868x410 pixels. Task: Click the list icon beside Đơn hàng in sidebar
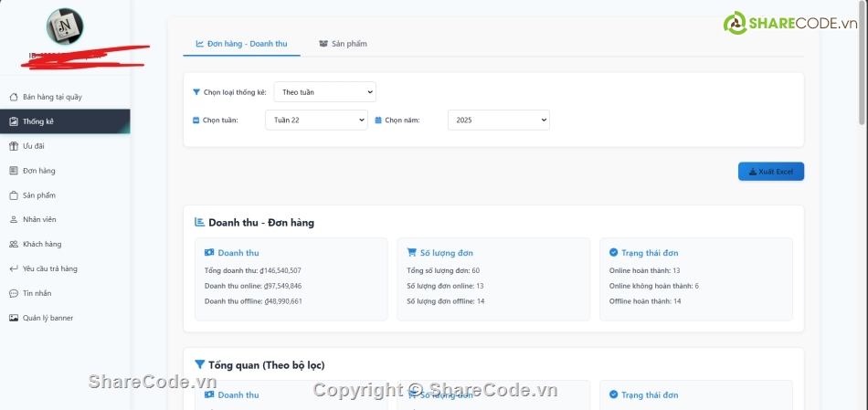(x=14, y=171)
